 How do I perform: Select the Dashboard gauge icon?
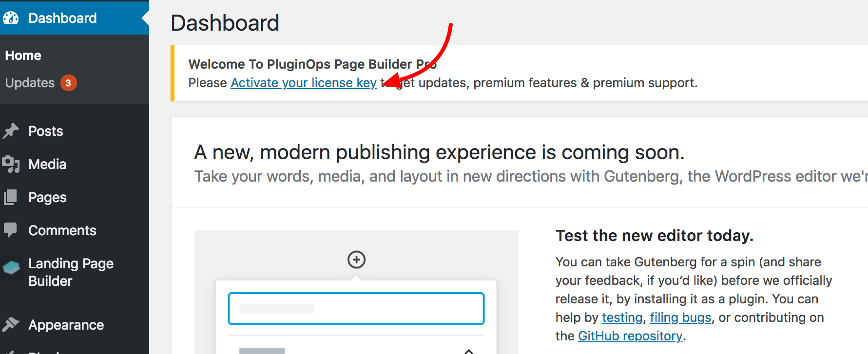[x=12, y=18]
